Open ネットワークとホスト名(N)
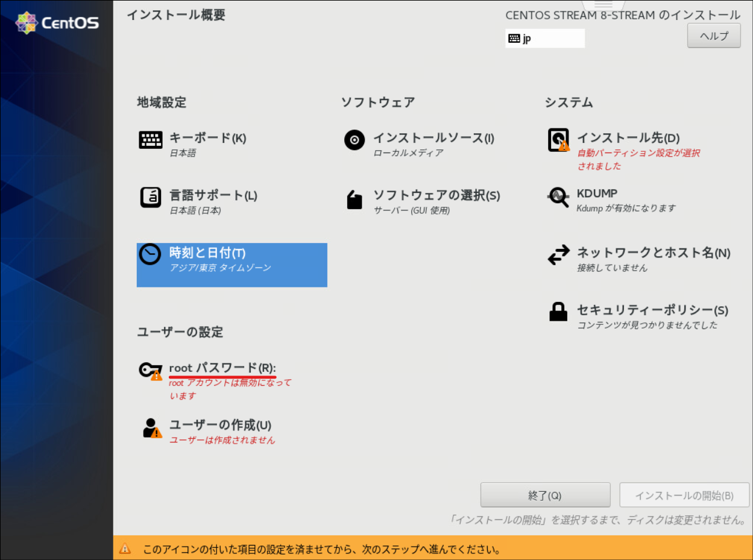 pos(654,253)
